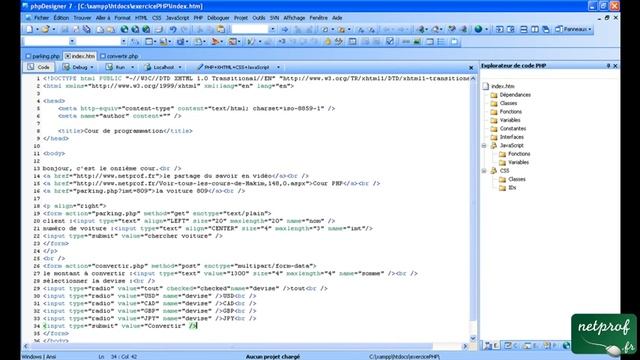Pin the Explorateur de code PHP panel
The width and height of the screenshot is (640, 360).
(x=608, y=66)
